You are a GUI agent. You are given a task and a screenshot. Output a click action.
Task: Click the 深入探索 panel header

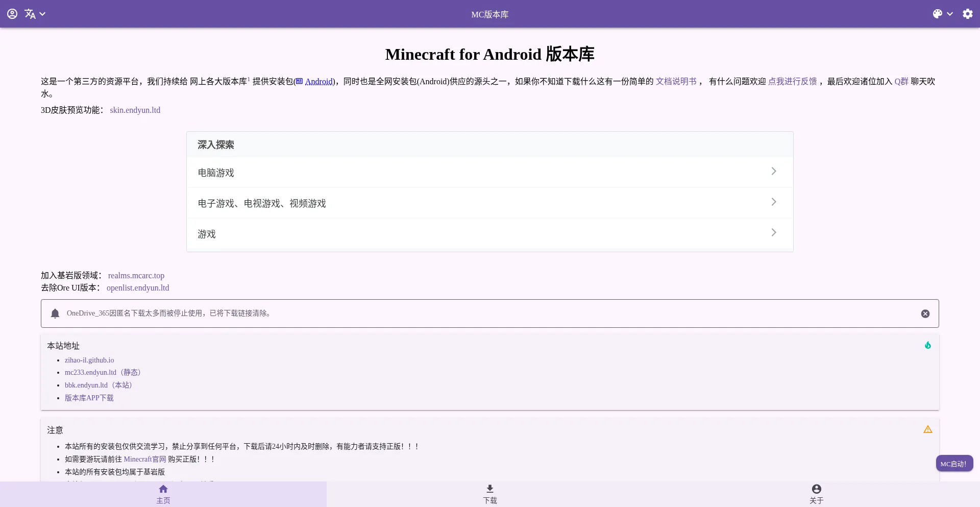[490, 144]
